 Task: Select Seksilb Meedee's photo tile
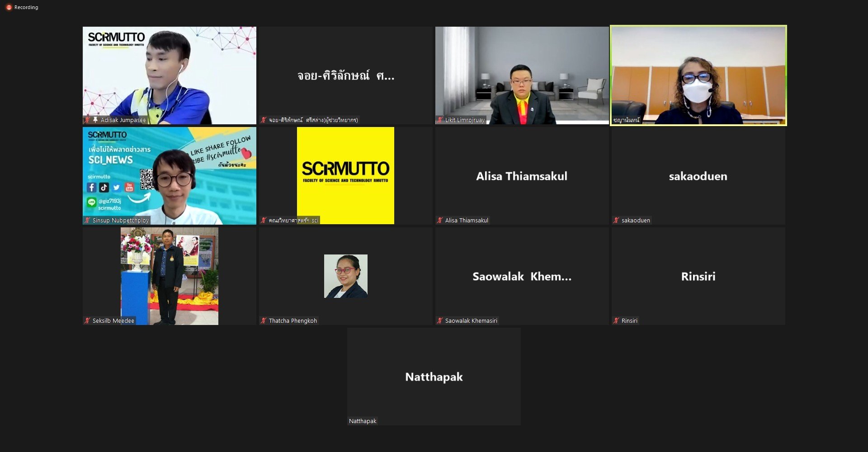point(170,276)
